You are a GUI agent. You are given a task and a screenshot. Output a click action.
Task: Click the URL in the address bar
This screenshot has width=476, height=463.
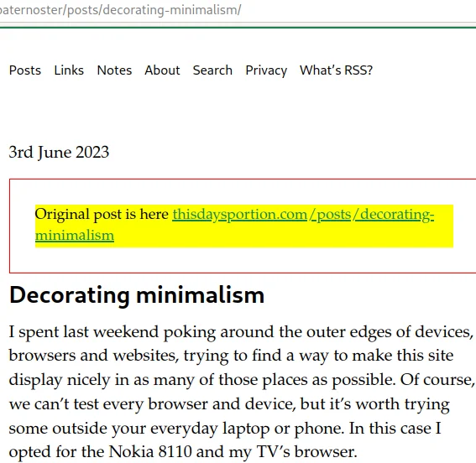tap(120, 10)
